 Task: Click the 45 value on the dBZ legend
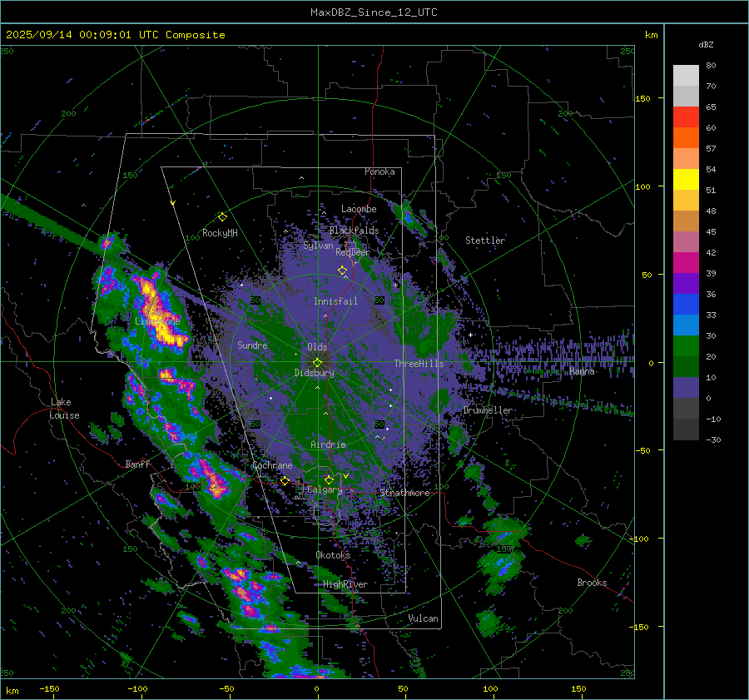(x=711, y=231)
